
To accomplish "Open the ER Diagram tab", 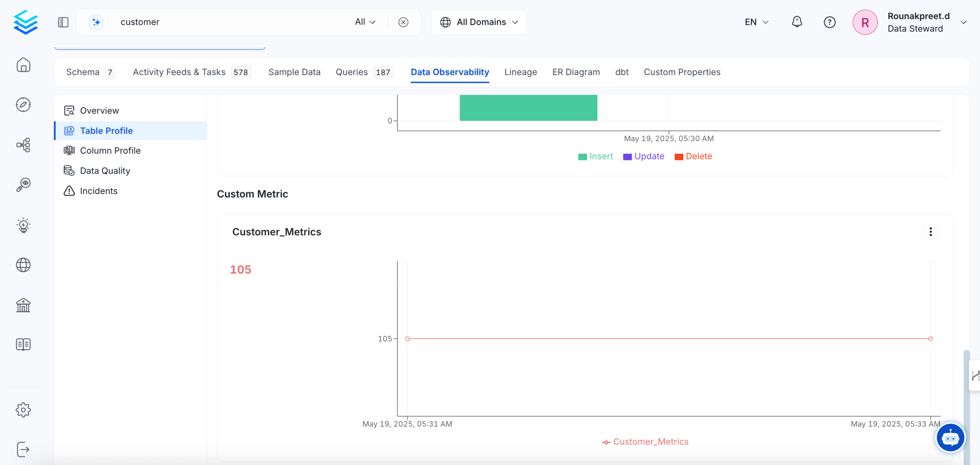I will tap(576, 72).
